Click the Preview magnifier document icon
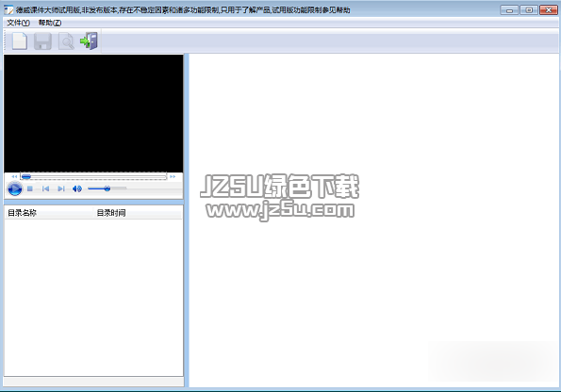This screenshot has height=392, width=561. [66, 41]
